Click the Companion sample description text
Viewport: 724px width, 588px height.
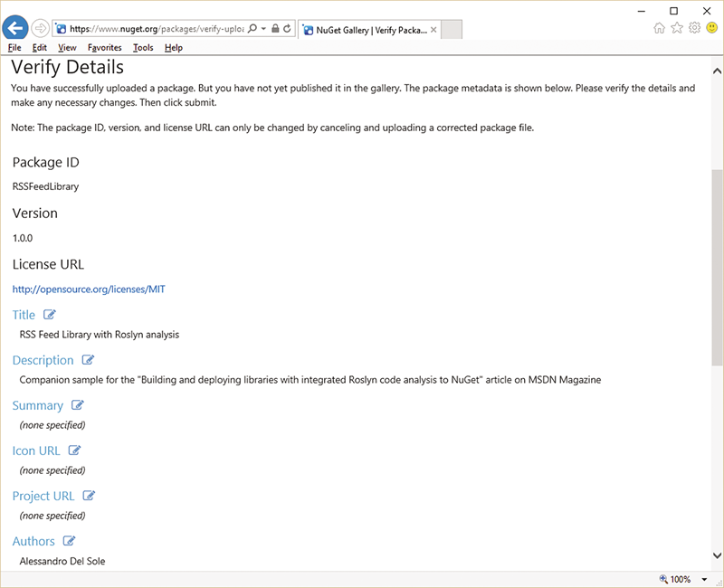point(310,380)
